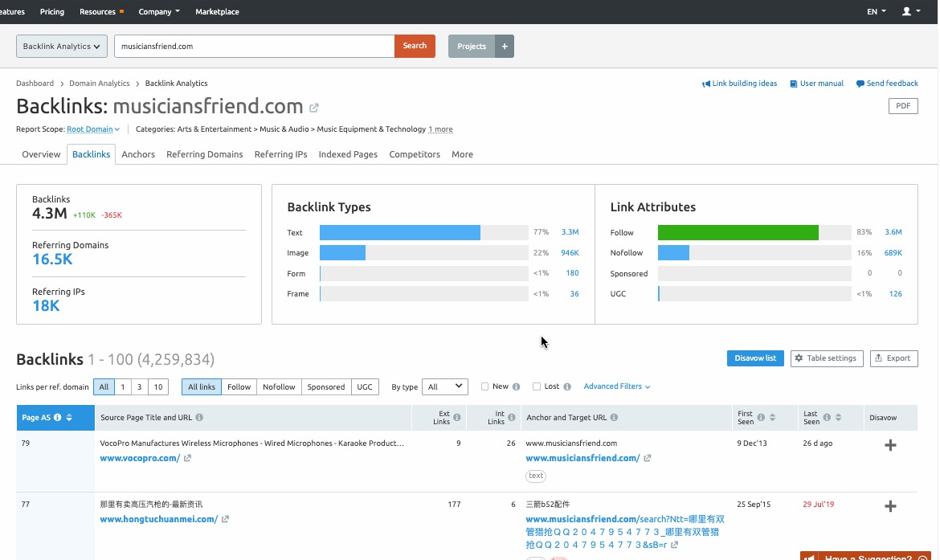Screen dimensions: 940x560
Task: Enable the New backlinks checkbox
Action: (x=485, y=386)
